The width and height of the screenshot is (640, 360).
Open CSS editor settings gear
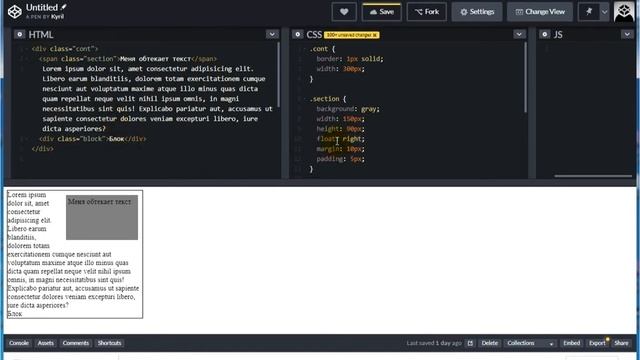tap(298, 34)
